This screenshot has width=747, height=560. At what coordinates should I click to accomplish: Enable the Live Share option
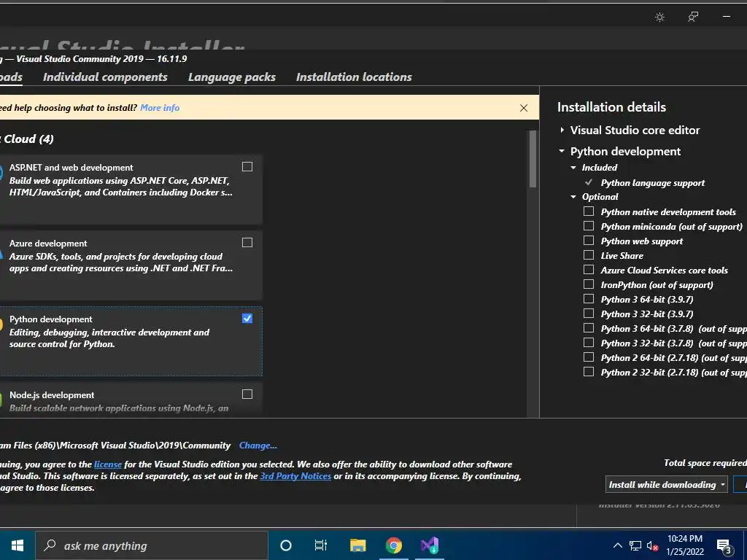(589, 255)
